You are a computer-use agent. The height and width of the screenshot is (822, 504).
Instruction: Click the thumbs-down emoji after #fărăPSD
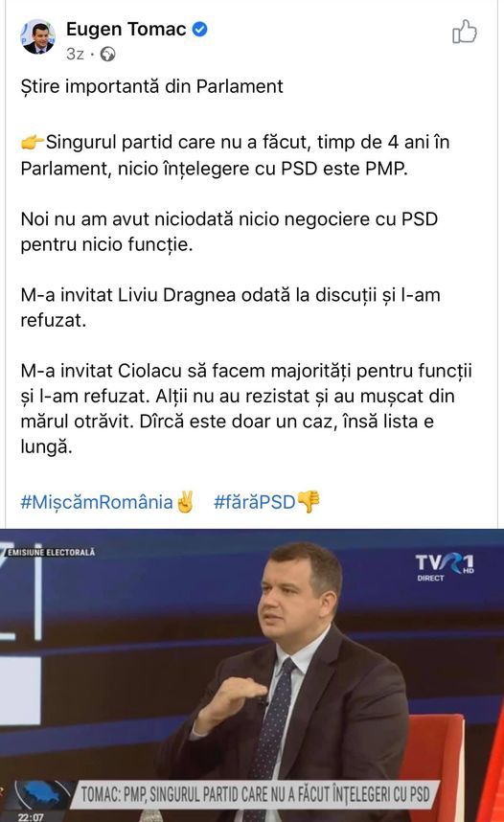pyautogui.click(x=309, y=502)
